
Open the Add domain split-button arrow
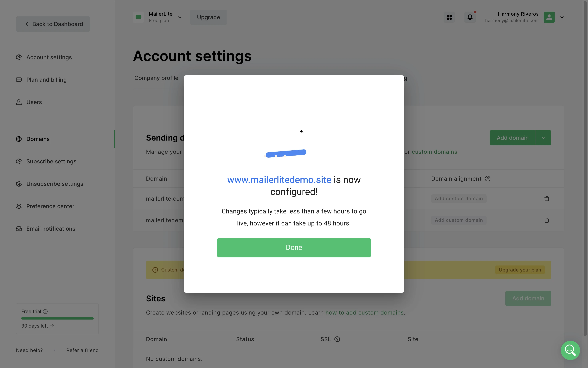543,138
